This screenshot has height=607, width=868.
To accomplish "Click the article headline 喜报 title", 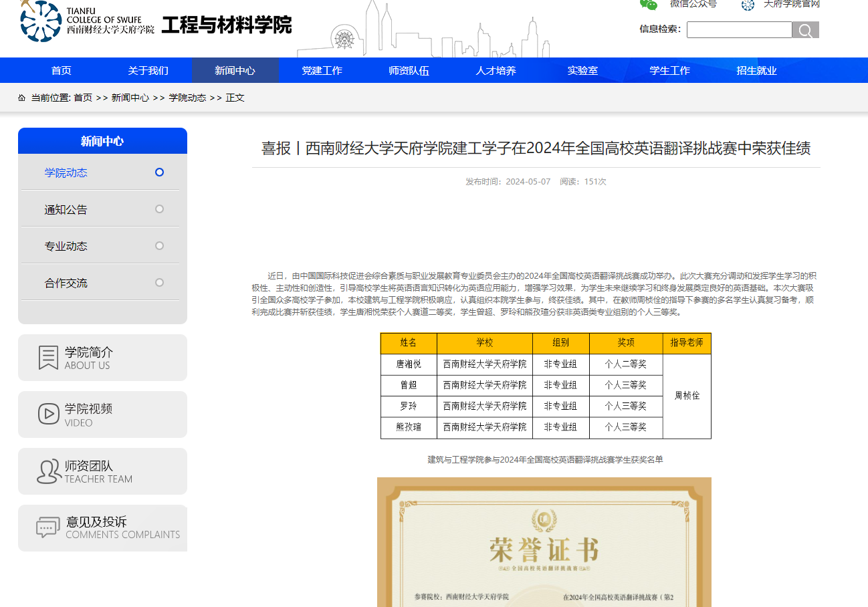I will (x=536, y=148).
